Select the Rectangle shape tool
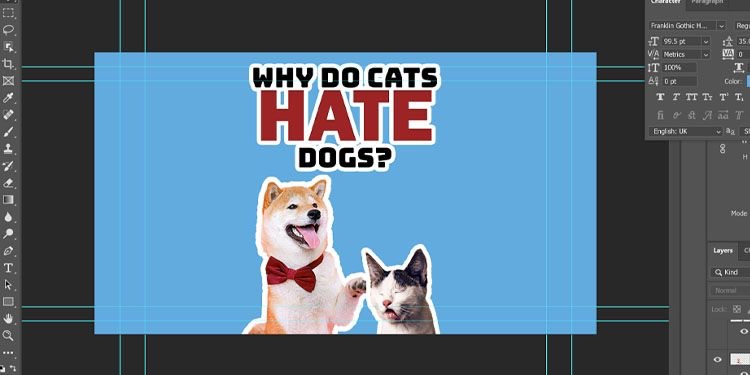Viewport: 750px width, 375px height. click(x=8, y=301)
